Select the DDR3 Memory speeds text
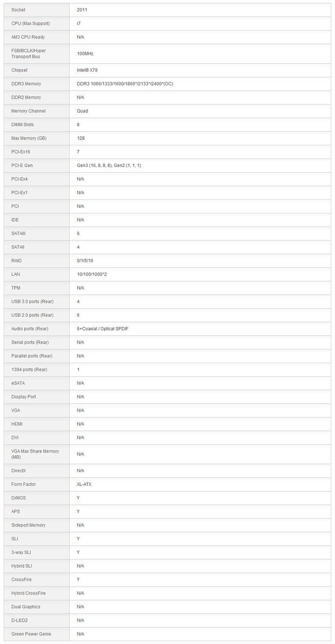This screenshot has height=644, width=335. click(x=125, y=84)
